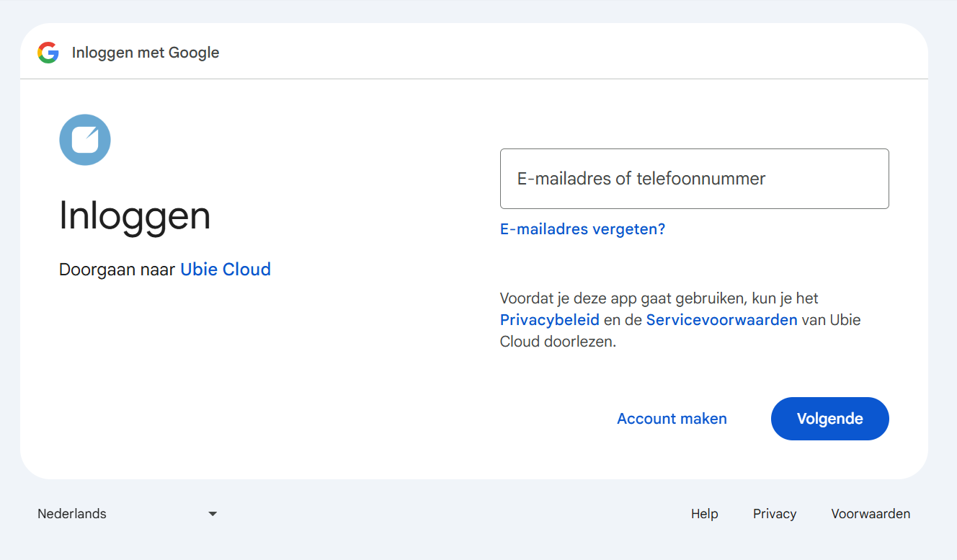The width and height of the screenshot is (957, 560).
Task: Click the email or phone input field
Action: (694, 178)
